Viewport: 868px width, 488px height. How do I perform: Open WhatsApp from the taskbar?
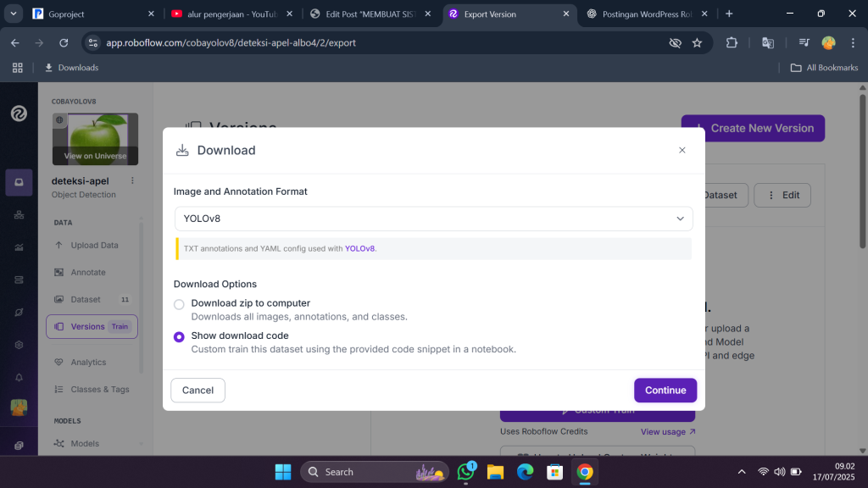click(465, 472)
